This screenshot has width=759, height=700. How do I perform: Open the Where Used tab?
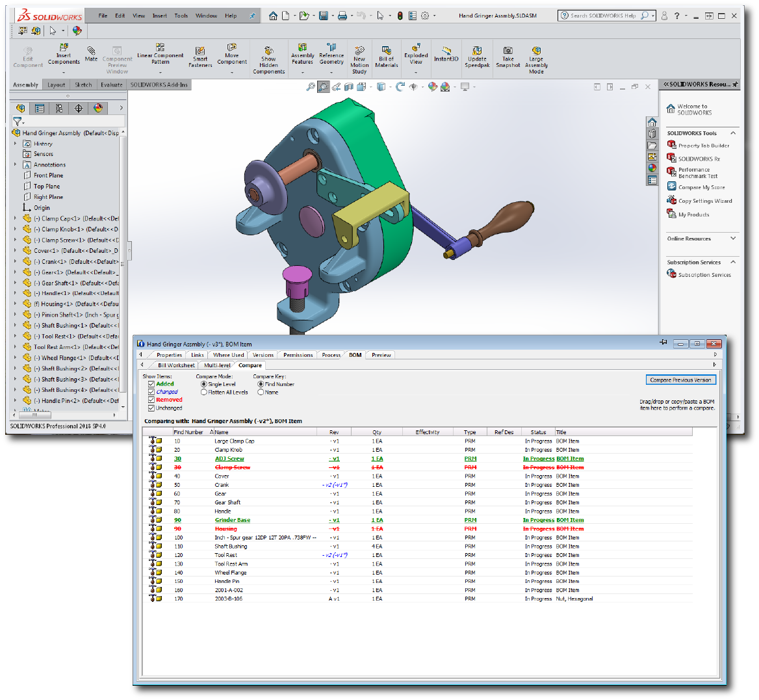pyautogui.click(x=229, y=356)
